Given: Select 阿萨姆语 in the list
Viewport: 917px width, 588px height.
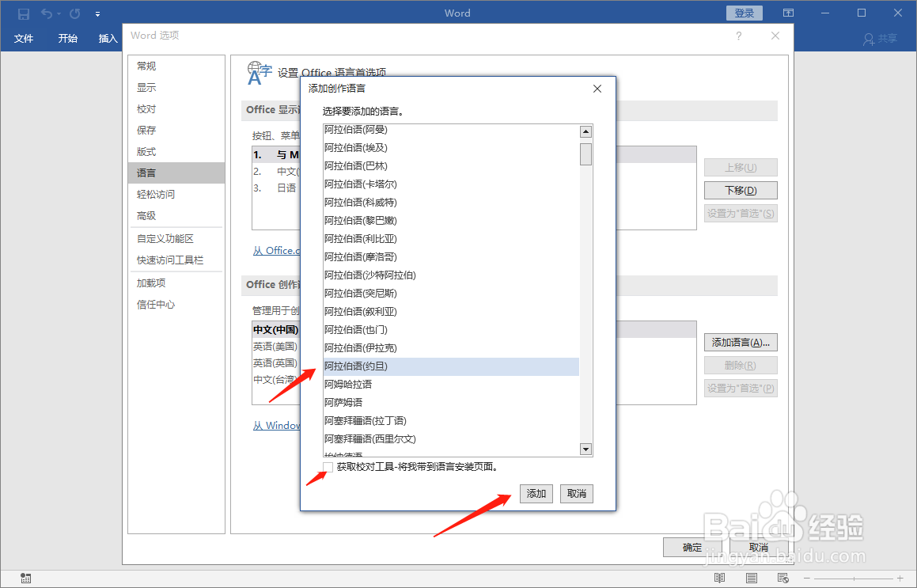Looking at the screenshot, I should tap(451, 403).
